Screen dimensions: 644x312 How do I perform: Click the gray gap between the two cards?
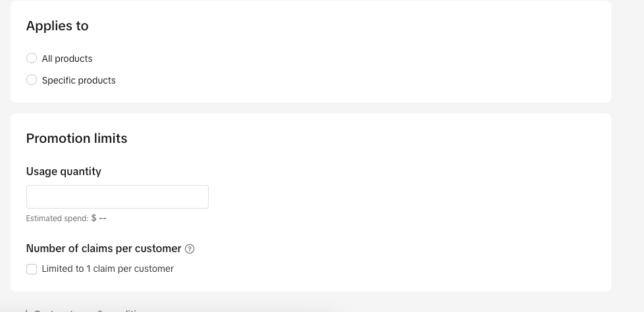[x=309, y=108]
